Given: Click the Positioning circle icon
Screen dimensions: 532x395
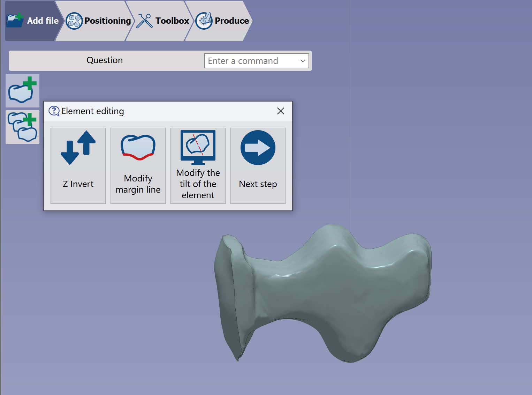Looking at the screenshot, I should pyautogui.click(x=74, y=21).
